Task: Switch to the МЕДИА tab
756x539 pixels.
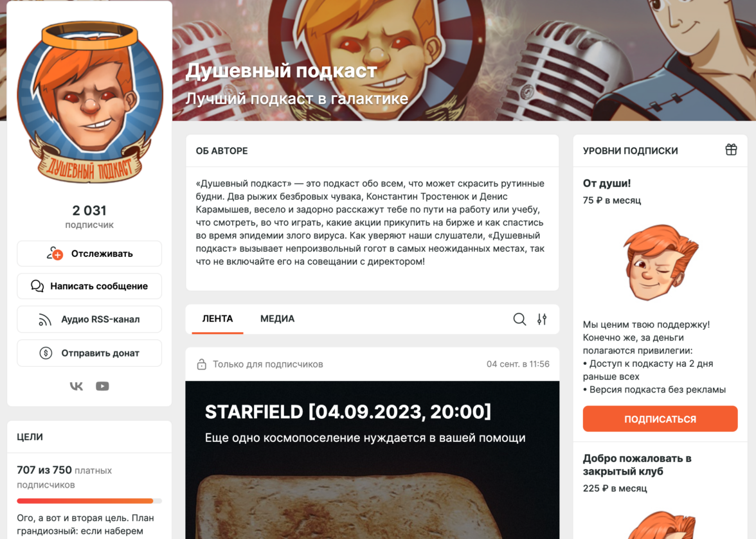Action: (x=277, y=319)
